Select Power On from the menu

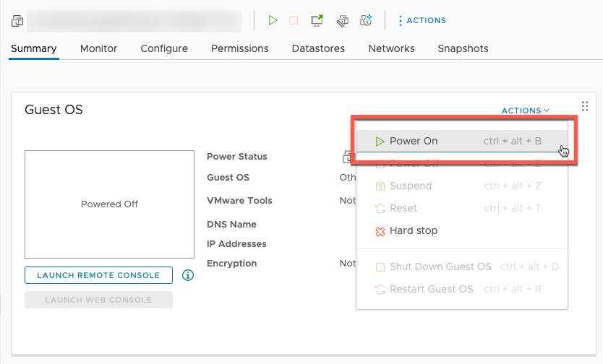tap(414, 142)
